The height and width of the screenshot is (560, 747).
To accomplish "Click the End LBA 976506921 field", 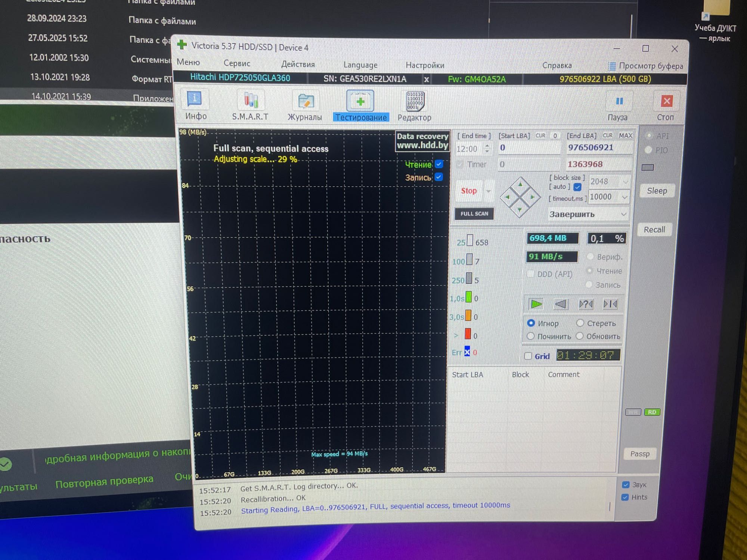I will [x=599, y=147].
